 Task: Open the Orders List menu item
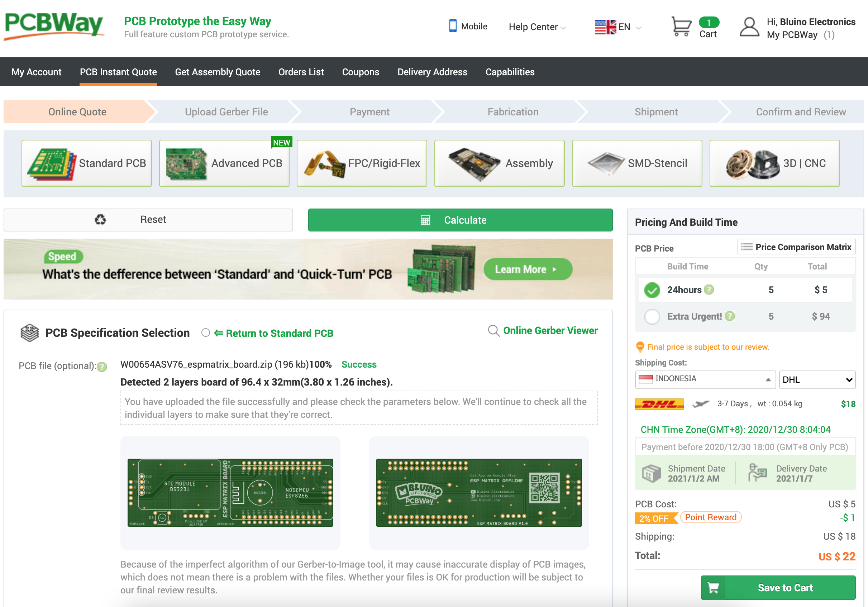301,72
